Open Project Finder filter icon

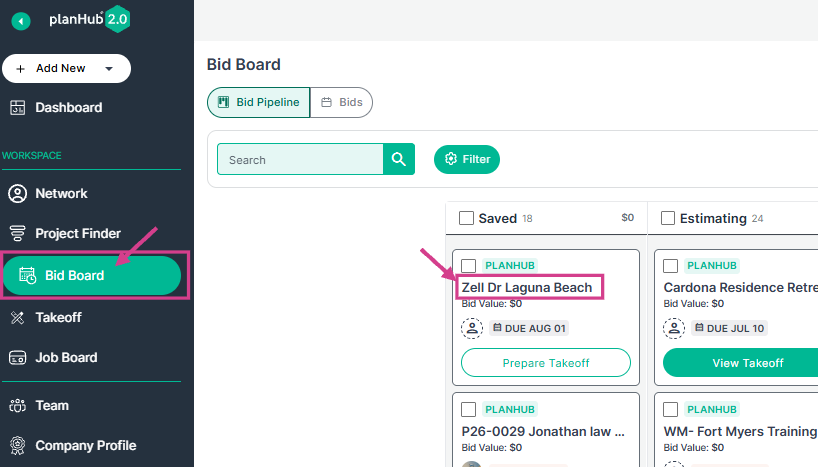[17, 233]
